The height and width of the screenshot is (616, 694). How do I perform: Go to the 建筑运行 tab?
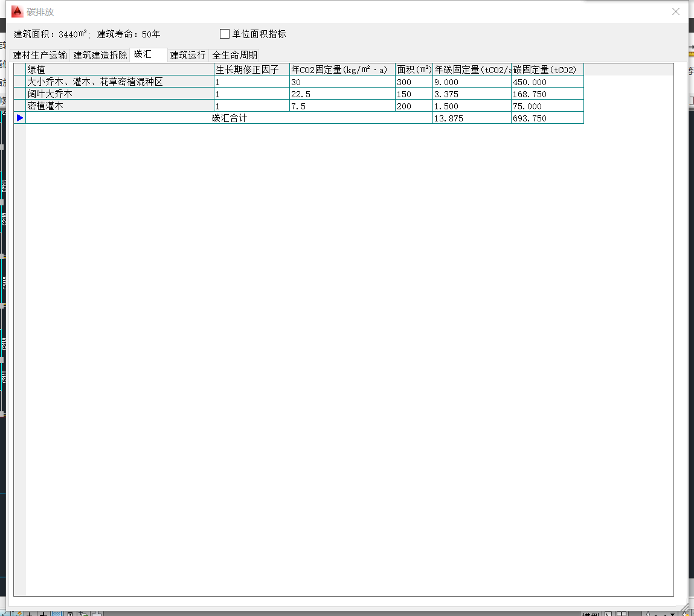coord(188,55)
